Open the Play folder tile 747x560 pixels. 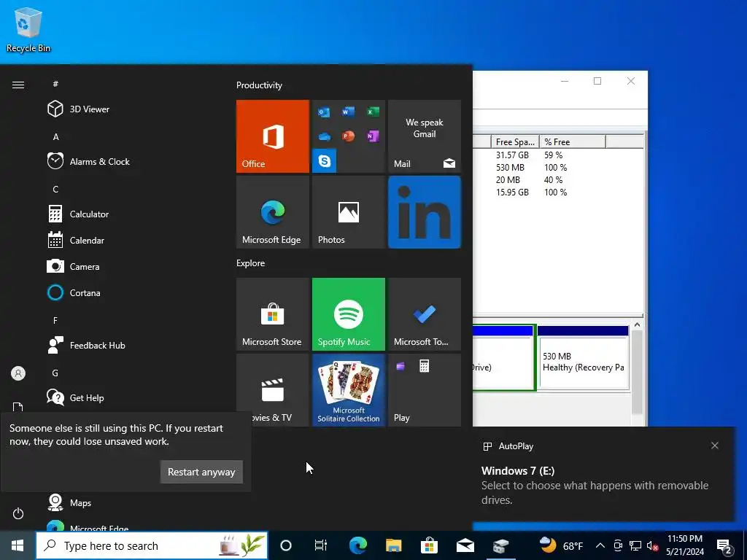point(425,390)
